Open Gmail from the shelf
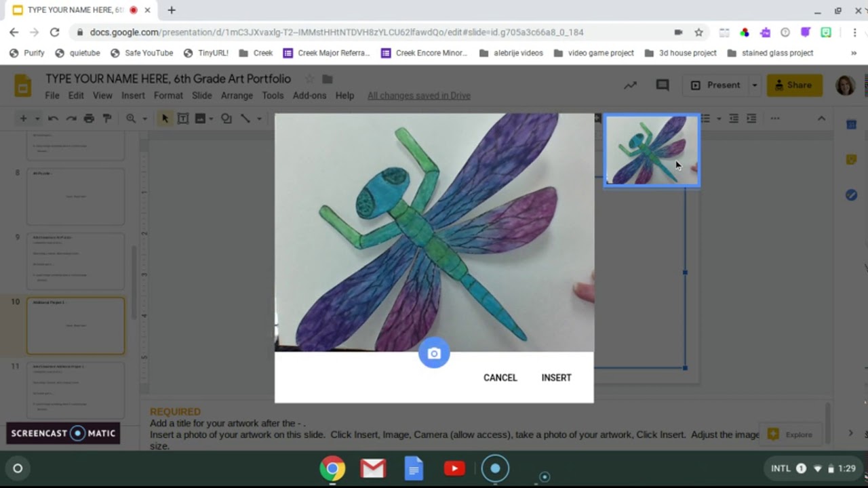 coord(373,468)
